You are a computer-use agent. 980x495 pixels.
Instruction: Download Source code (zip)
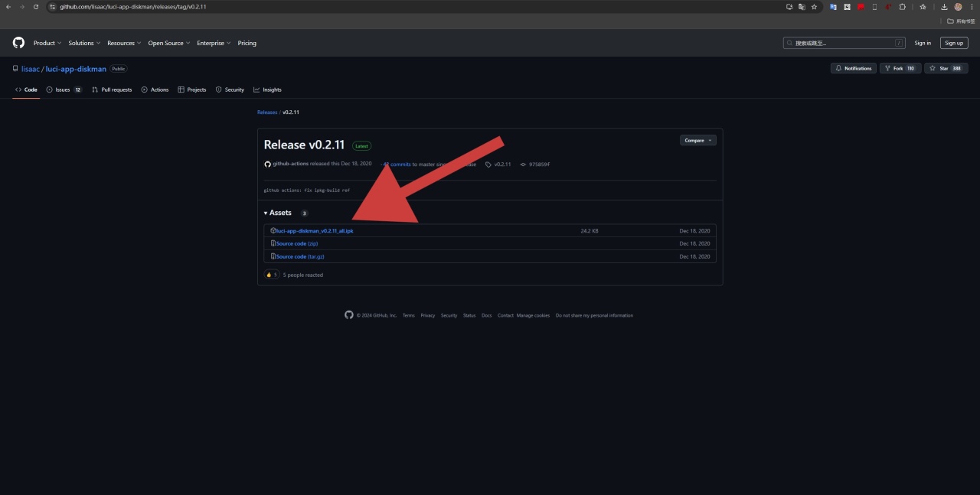297,243
